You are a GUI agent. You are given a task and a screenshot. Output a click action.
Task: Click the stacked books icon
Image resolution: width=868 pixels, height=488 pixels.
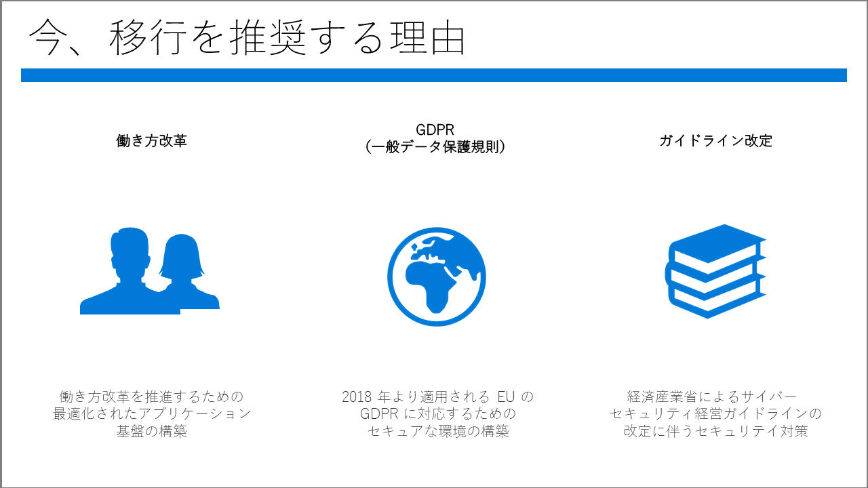point(715,271)
